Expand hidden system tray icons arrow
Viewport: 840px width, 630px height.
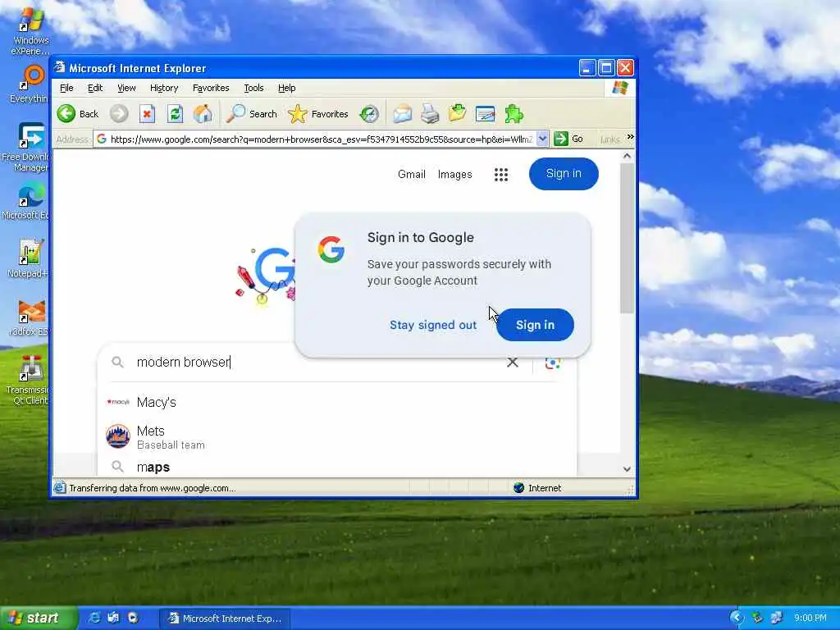click(x=737, y=619)
